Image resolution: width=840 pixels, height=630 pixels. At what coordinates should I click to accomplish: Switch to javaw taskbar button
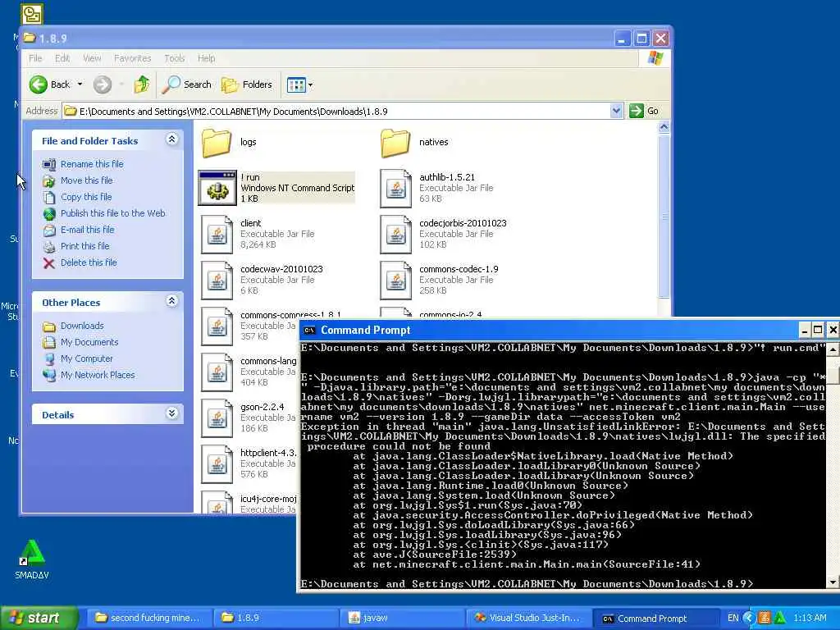(x=402, y=618)
